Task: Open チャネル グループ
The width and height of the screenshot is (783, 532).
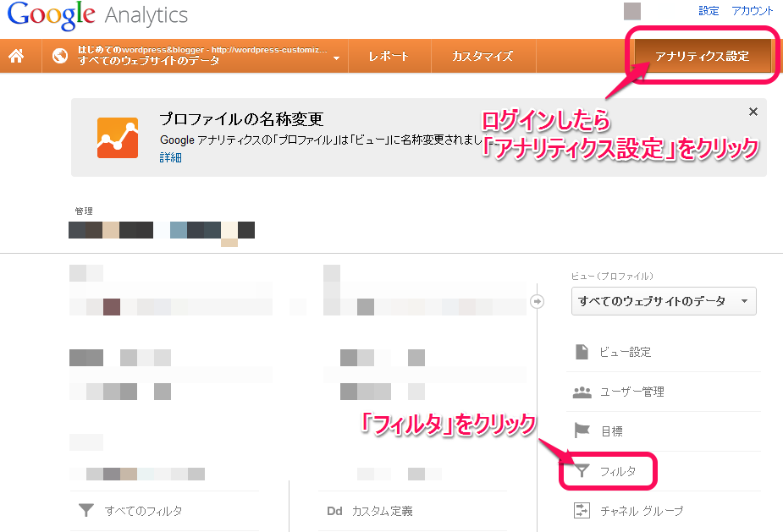Action: pyautogui.click(x=642, y=511)
